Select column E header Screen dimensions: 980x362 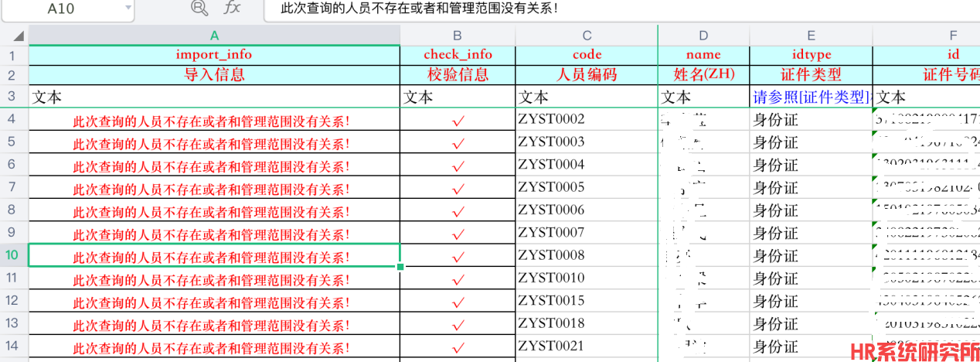click(811, 36)
